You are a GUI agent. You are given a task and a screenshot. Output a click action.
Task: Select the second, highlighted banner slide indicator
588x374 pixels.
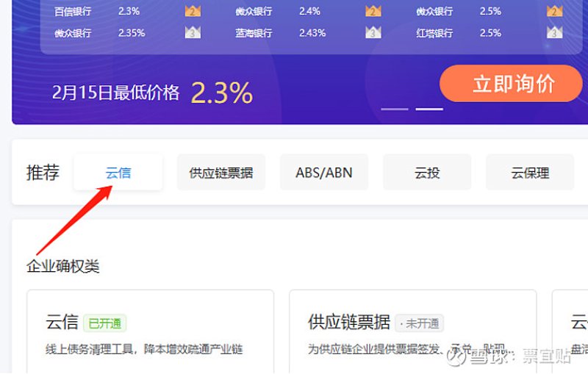[x=429, y=109]
